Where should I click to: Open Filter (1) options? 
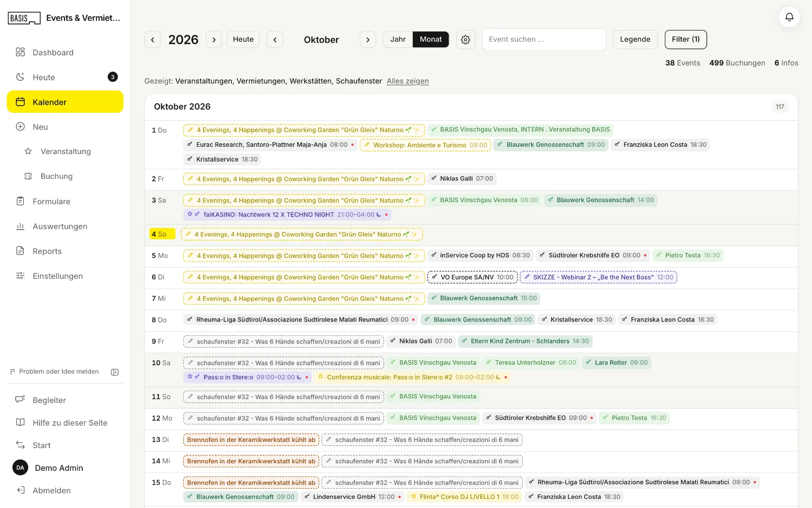coord(686,40)
